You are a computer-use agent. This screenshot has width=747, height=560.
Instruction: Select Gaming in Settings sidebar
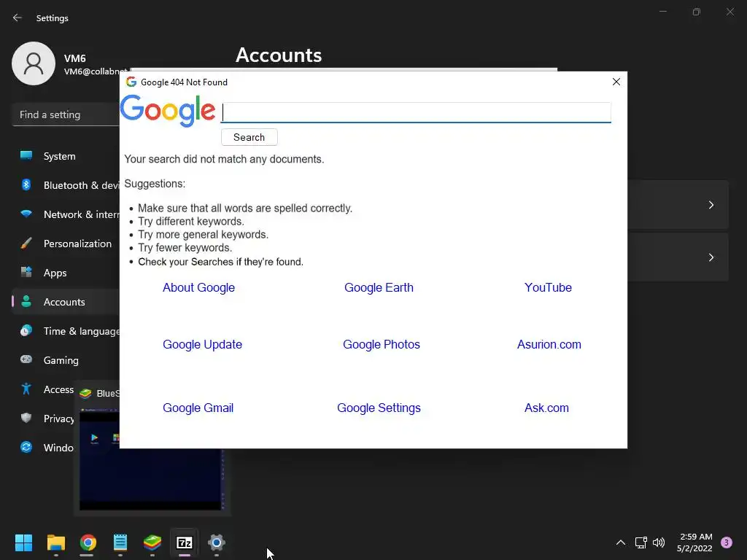[x=66, y=360]
